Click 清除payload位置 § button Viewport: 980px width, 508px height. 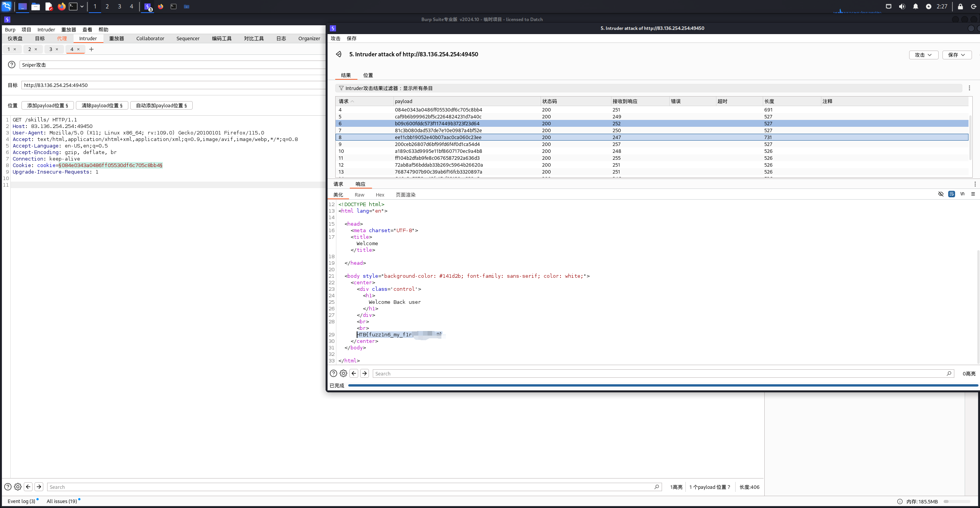click(x=102, y=105)
